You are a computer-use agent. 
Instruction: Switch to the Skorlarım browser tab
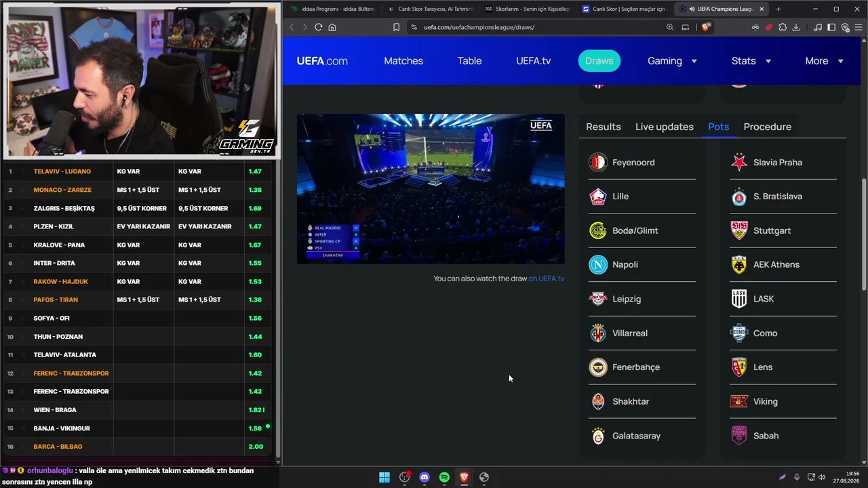(528, 9)
